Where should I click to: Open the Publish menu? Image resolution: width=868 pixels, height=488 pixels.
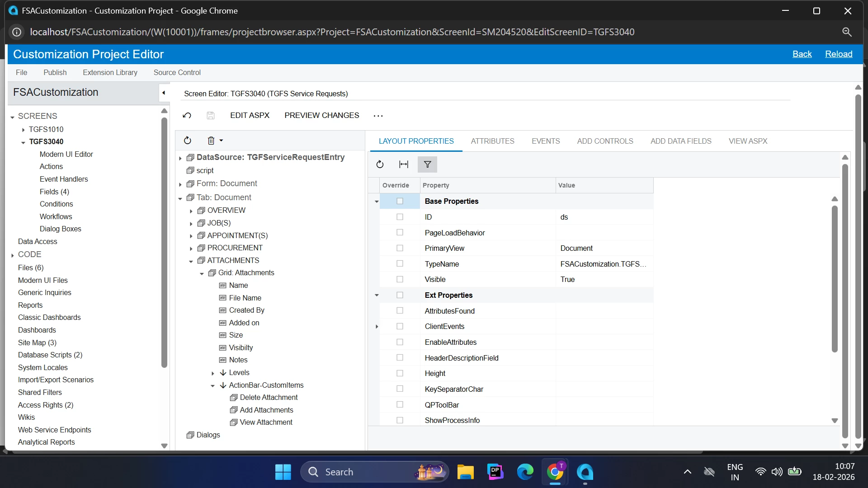pyautogui.click(x=55, y=72)
